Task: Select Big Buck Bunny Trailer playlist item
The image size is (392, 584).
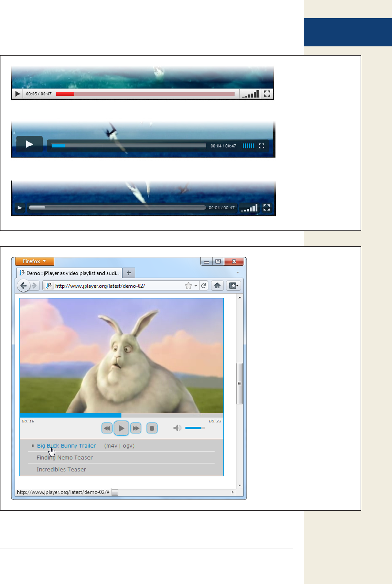Action: pyautogui.click(x=66, y=446)
